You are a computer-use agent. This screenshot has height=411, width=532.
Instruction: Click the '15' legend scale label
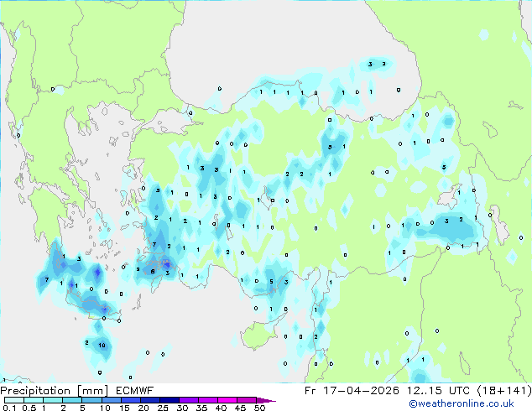point(124,408)
